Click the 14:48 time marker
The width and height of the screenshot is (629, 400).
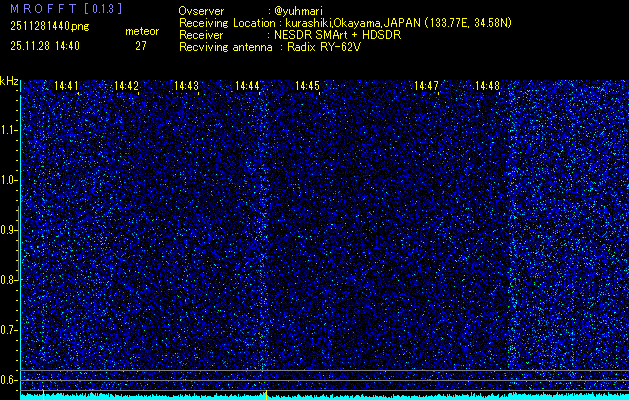[x=487, y=85]
